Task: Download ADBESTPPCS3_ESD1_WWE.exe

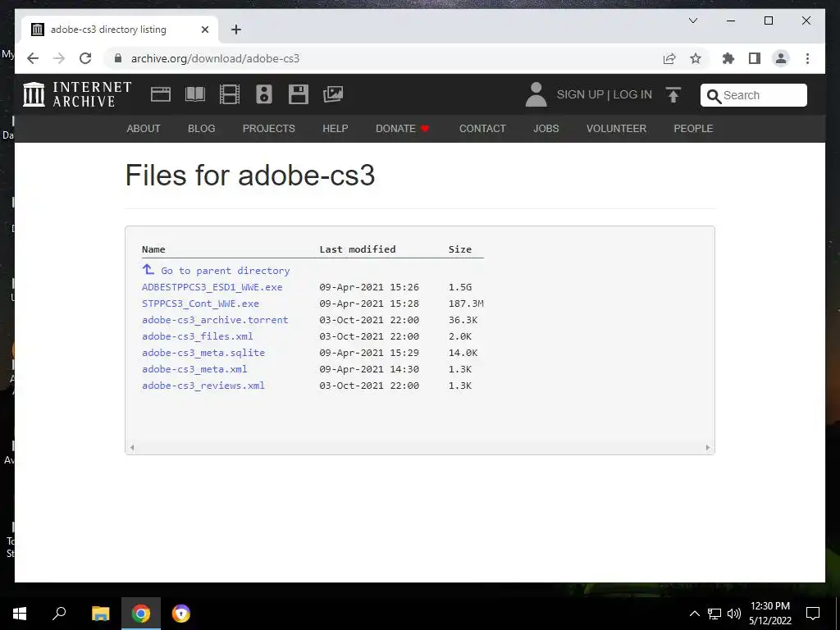Action: pyautogui.click(x=212, y=287)
